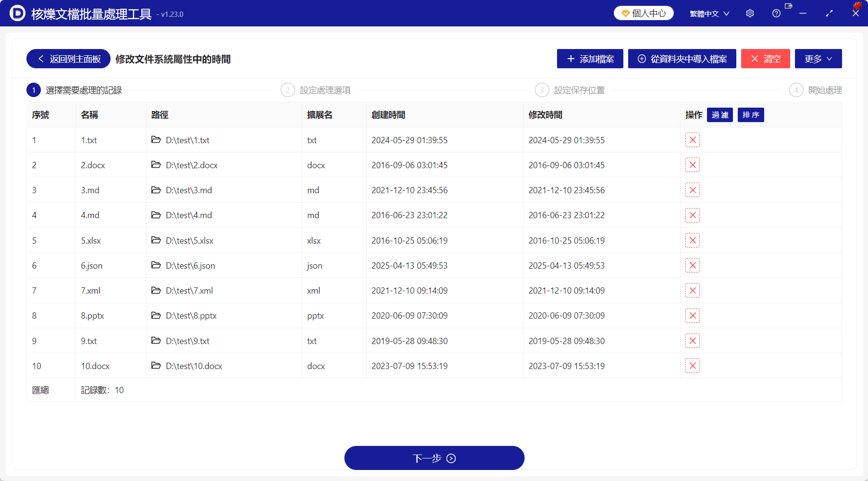Click the mini-window icon with red badge
868x481 pixels.
tap(788, 6)
